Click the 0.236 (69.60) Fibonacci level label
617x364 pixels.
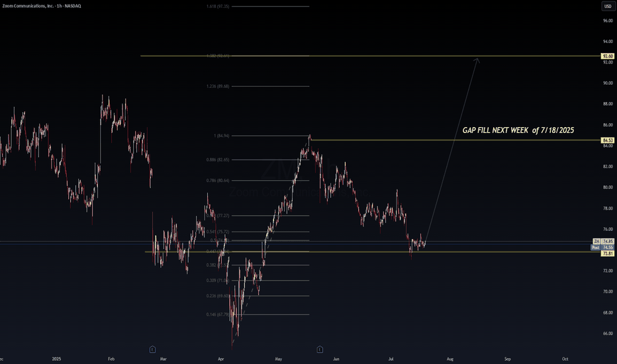click(x=218, y=296)
